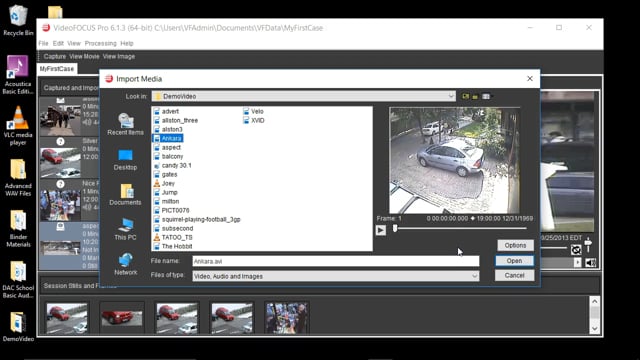The image size is (640, 360).
Task: Select the squirrel-playing-football_3gp file
Action: 197,219
